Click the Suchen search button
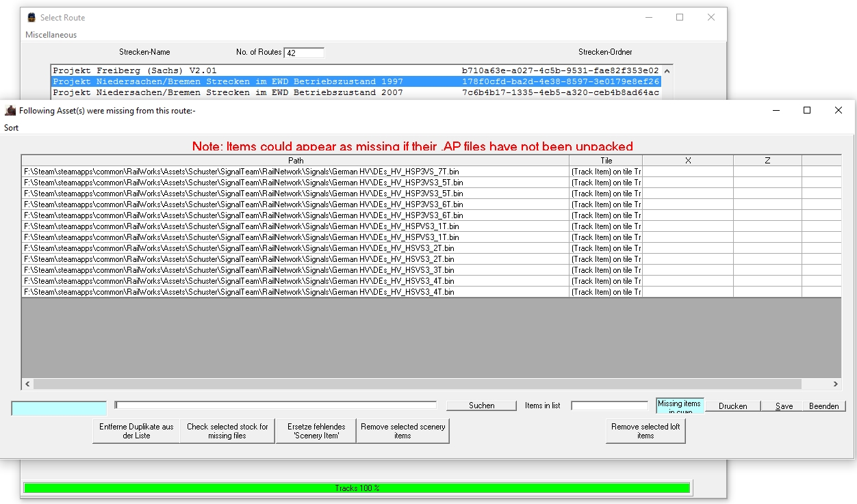Viewport: 857px width, 504px height. coord(481,406)
